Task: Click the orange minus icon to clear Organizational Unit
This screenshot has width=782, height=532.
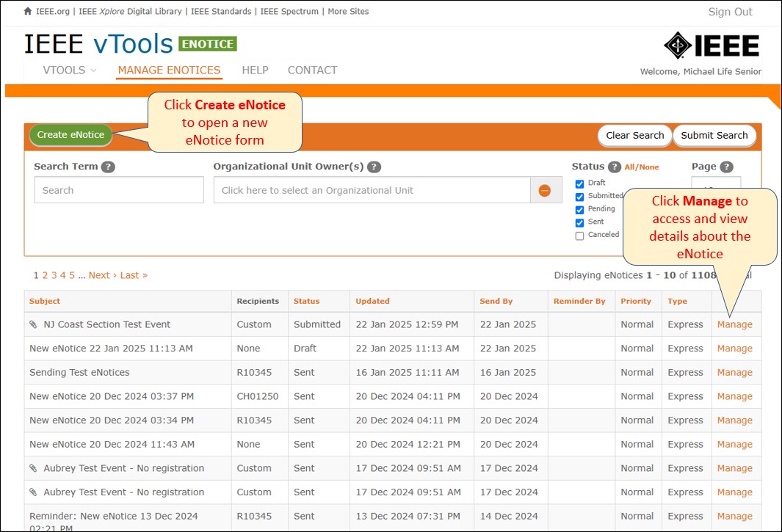Action: point(545,191)
